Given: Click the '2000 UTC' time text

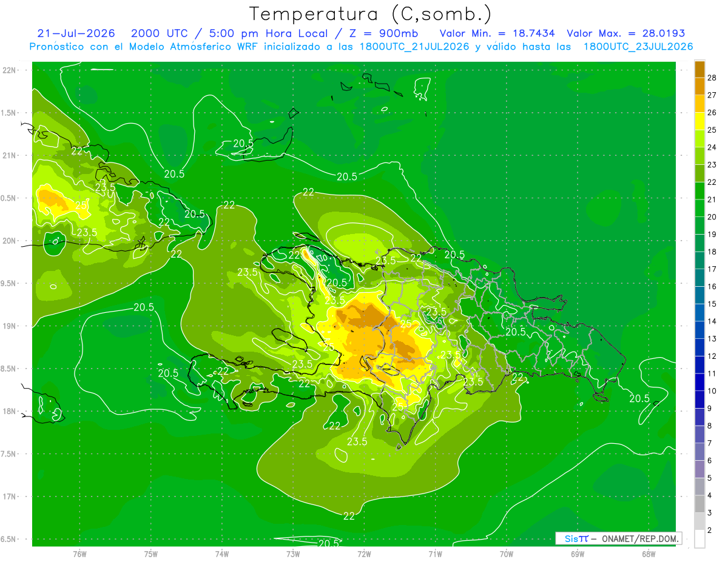Looking at the screenshot, I should [x=159, y=33].
